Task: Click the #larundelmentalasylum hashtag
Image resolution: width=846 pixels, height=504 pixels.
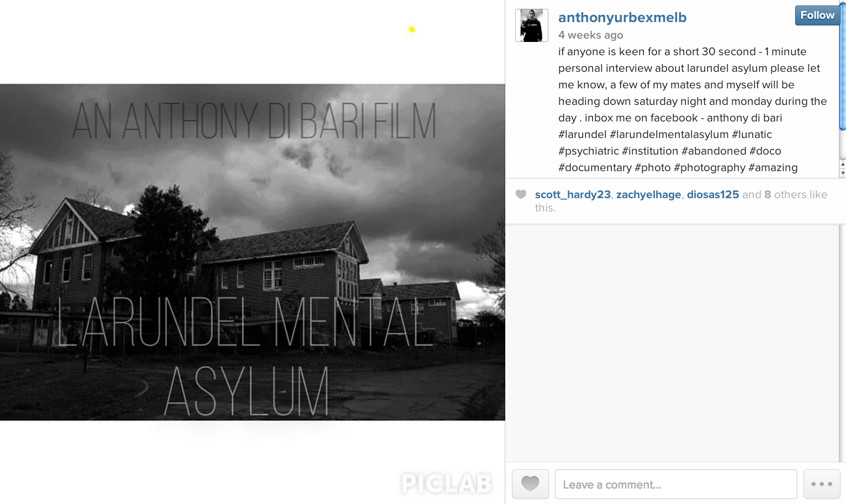Action: click(669, 134)
